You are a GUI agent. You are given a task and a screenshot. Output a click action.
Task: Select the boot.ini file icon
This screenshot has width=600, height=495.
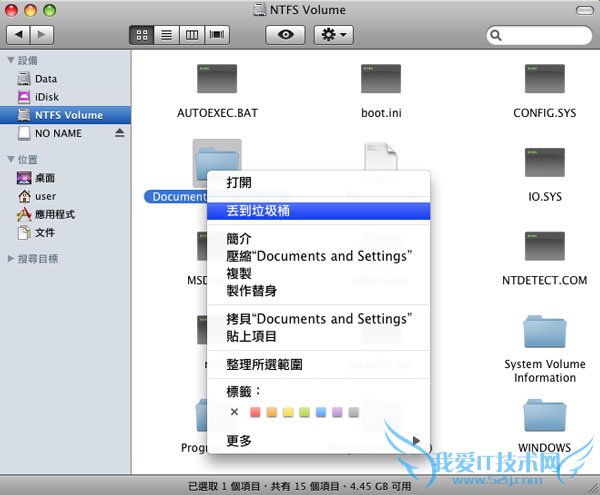[380, 77]
